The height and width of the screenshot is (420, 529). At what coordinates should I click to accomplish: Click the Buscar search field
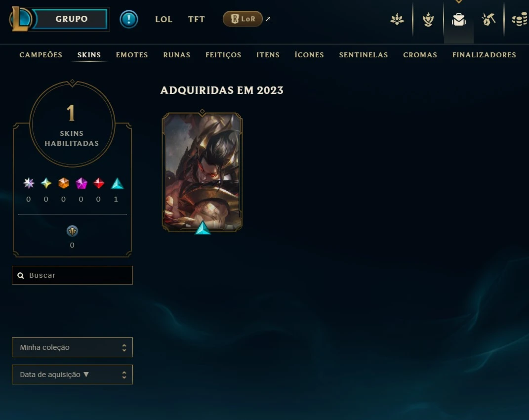point(72,275)
